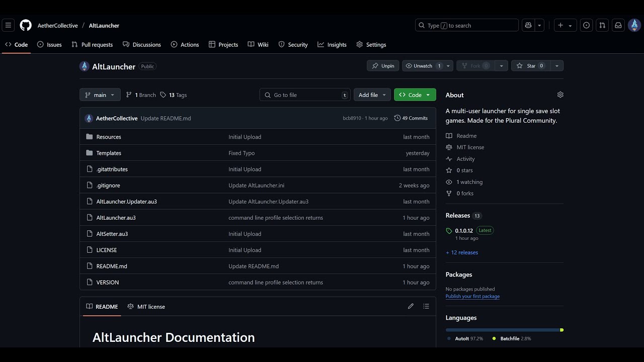Viewport: 644px width, 362px height.
Task: Click the AltLauncher breadcrumb link
Action: click(x=104, y=26)
